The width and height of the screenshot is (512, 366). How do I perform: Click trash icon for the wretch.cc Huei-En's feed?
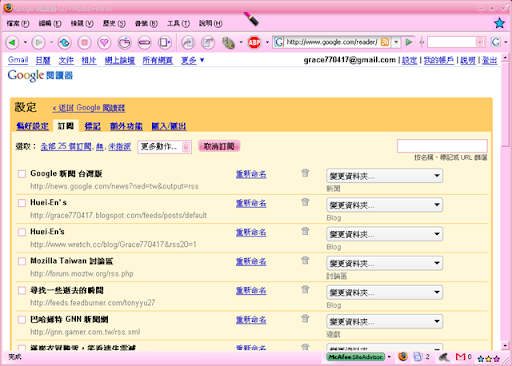click(x=305, y=231)
